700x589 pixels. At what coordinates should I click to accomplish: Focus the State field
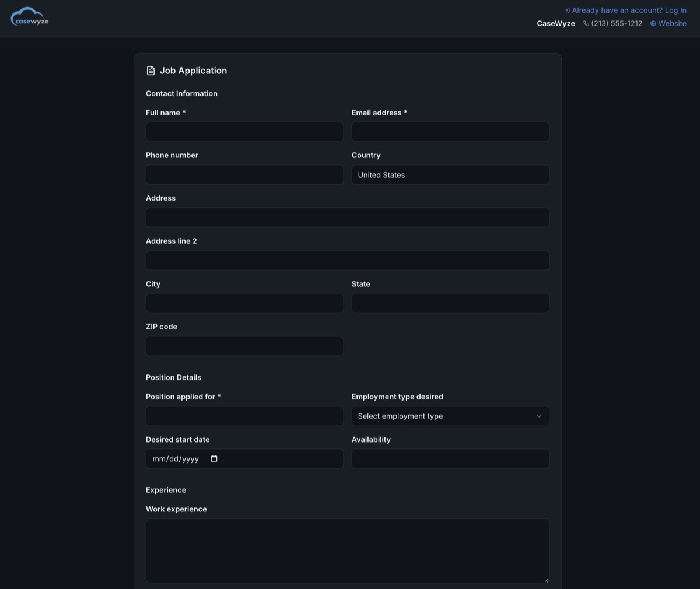tap(450, 303)
